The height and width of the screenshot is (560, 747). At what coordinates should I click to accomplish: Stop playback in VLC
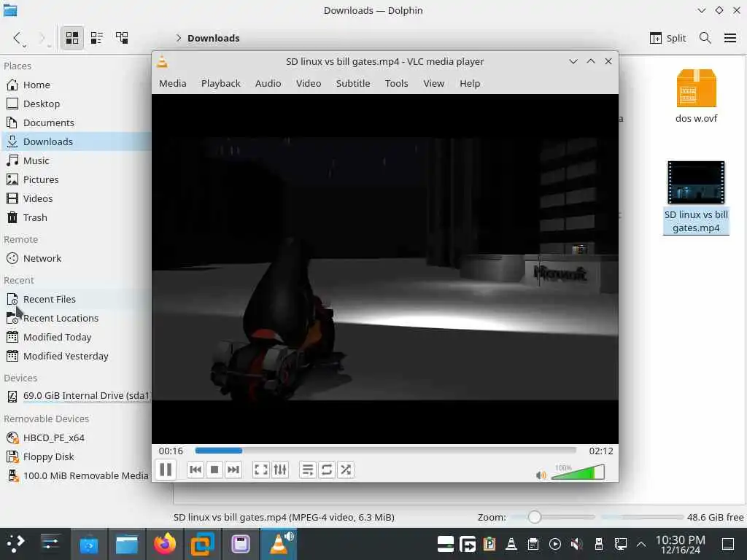pos(214,470)
